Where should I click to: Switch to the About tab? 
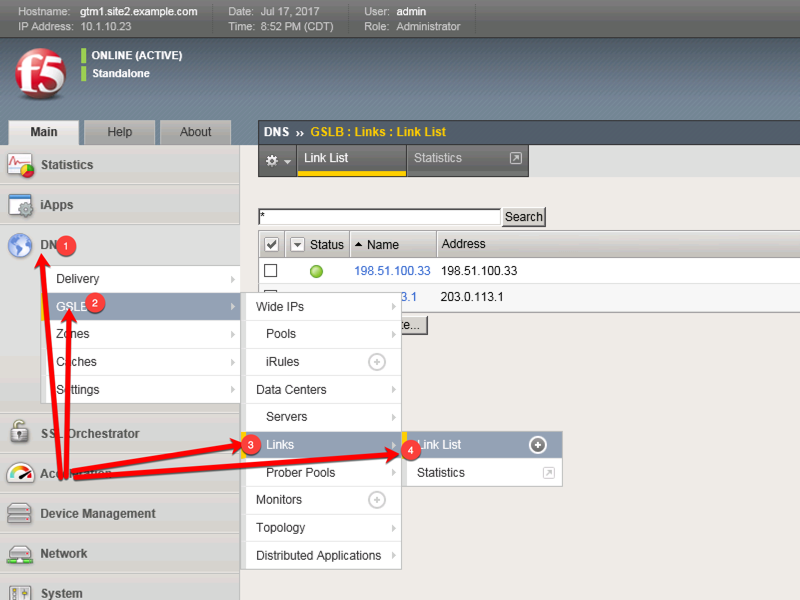(195, 133)
